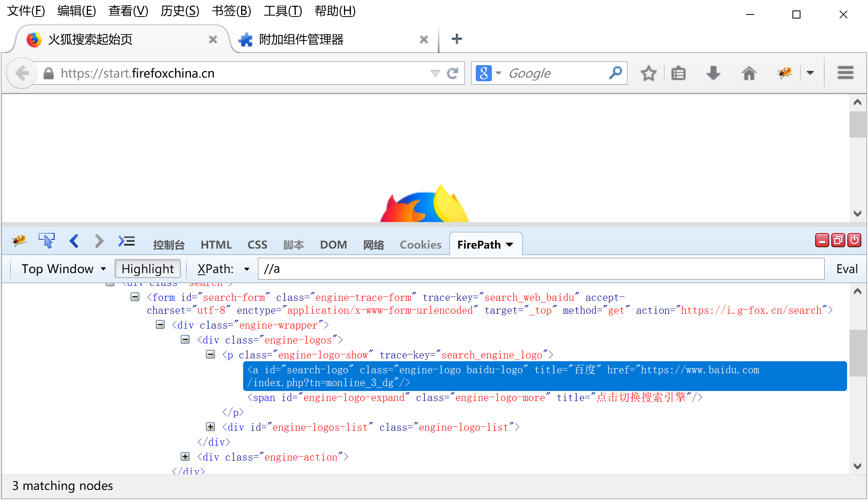The width and height of the screenshot is (868, 500).
Task: Open Firebug in a new window icon
Action: (x=838, y=240)
